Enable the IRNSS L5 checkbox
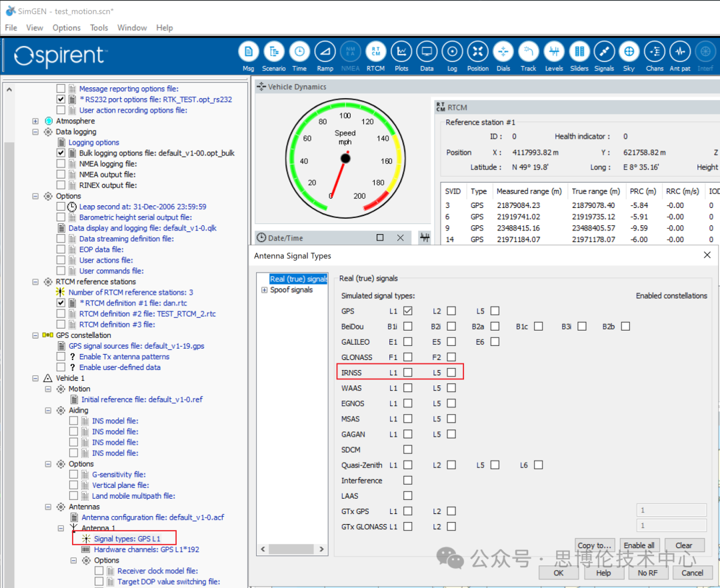720x588 pixels. tap(451, 373)
